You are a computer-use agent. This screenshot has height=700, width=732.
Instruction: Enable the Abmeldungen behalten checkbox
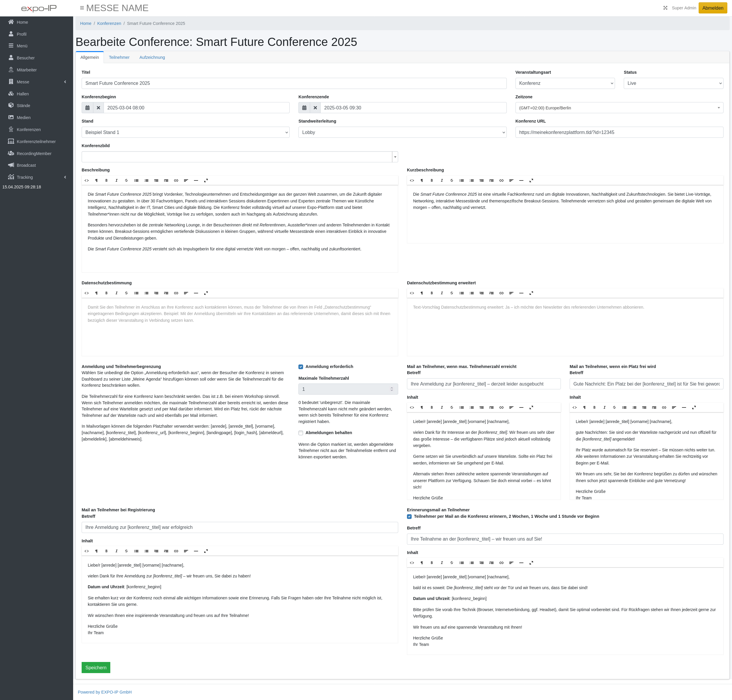tap(301, 433)
